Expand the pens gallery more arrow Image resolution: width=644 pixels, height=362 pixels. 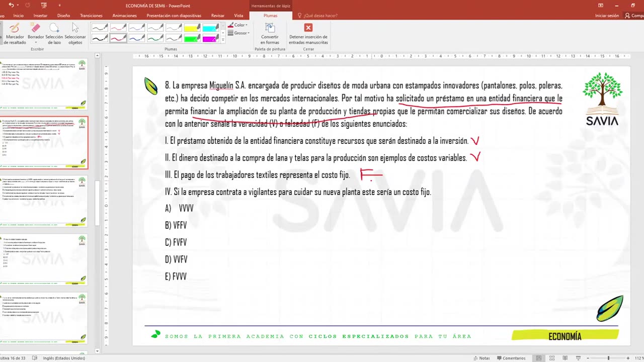click(223, 40)
